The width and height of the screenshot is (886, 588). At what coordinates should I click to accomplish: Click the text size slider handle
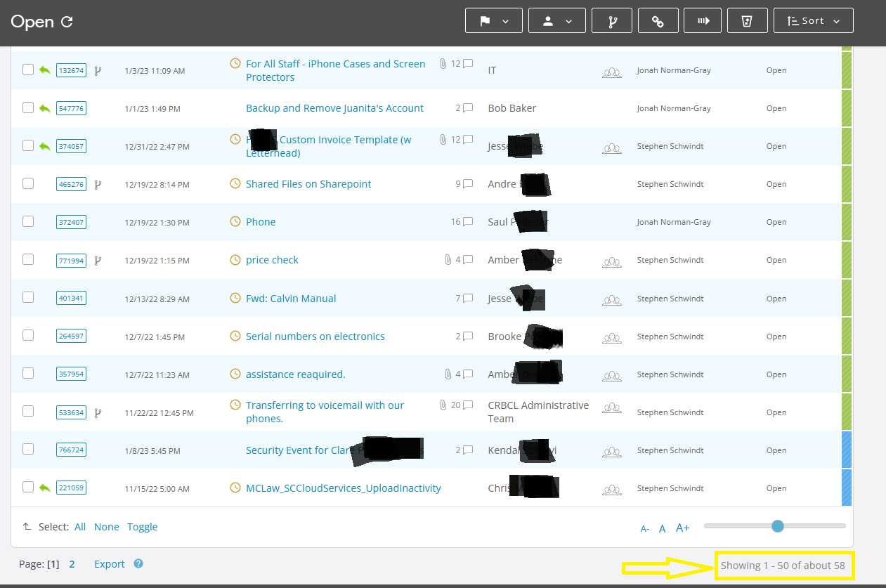(x=777, y=526)
